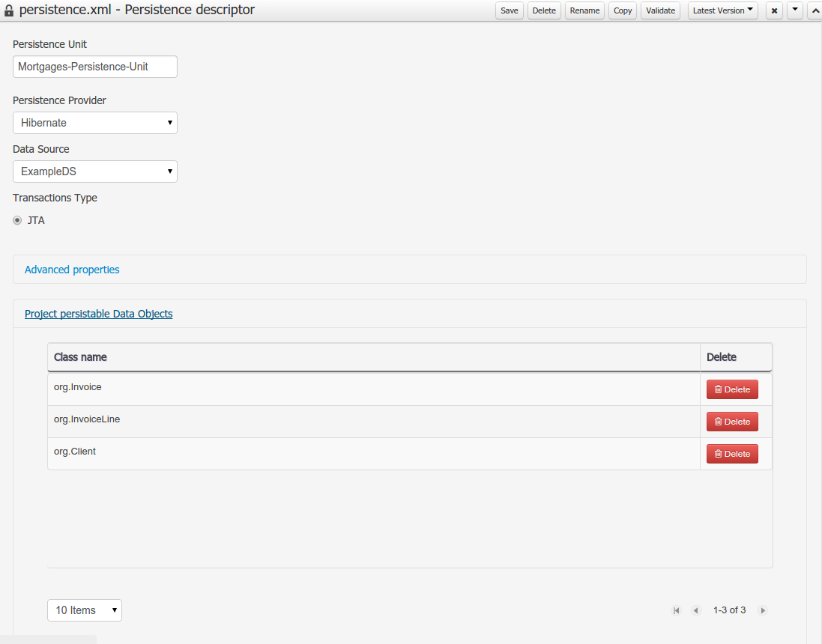Open the down-arrow menu in toolbar
Image resolution: width=822 pixels, height=644 pixels.
tap(794, 10)
